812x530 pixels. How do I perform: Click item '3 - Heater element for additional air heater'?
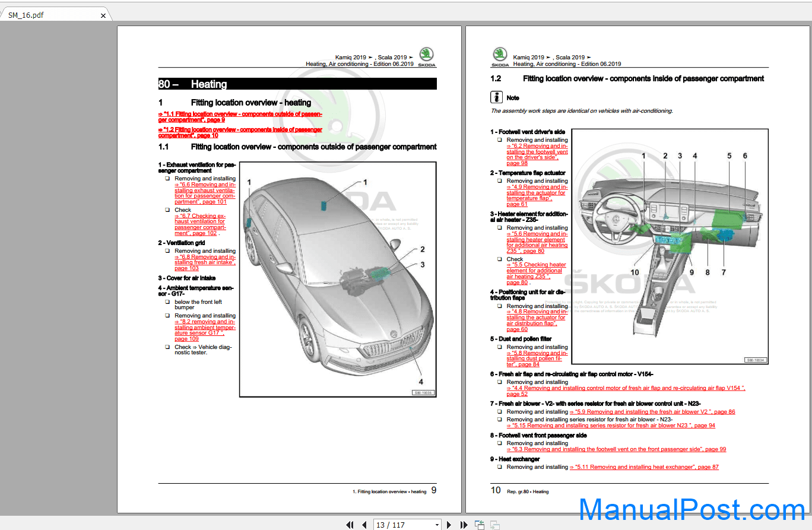[529, 217]
